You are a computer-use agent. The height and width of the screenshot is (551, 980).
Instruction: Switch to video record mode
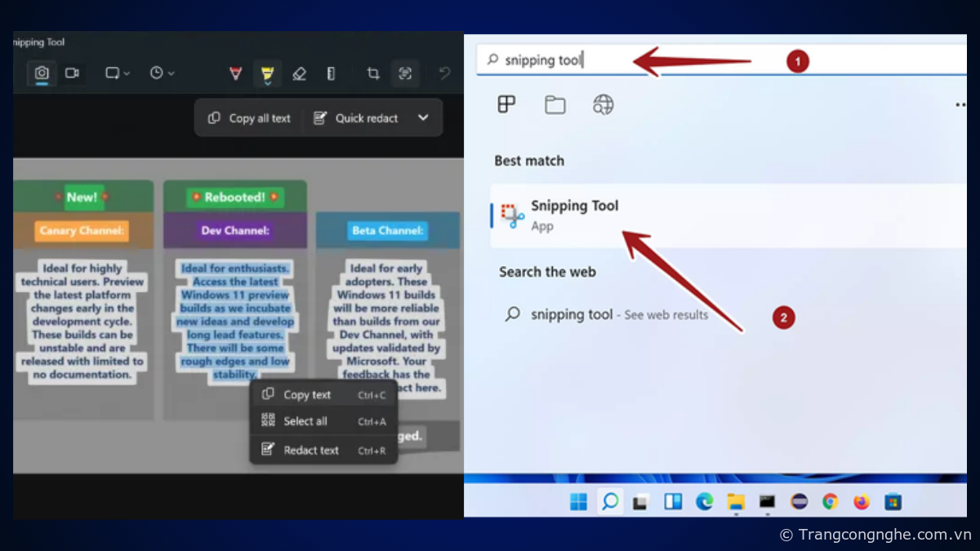73,73
